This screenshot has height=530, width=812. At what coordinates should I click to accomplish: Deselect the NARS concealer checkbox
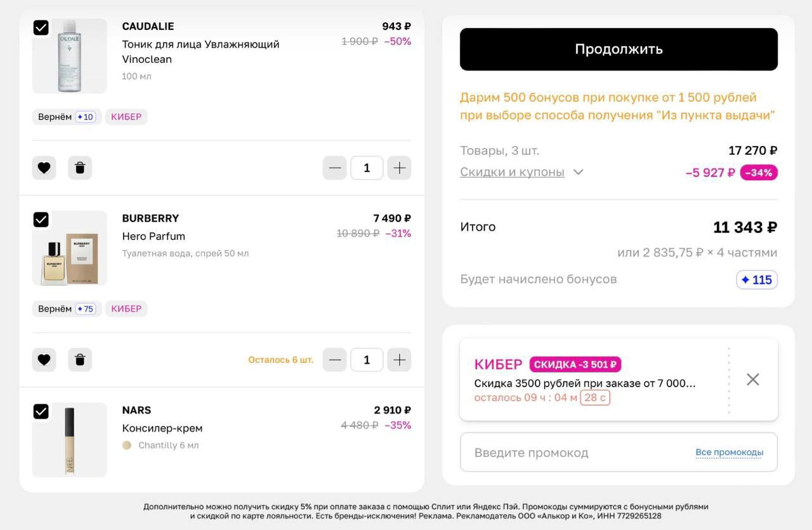point(41,411)
